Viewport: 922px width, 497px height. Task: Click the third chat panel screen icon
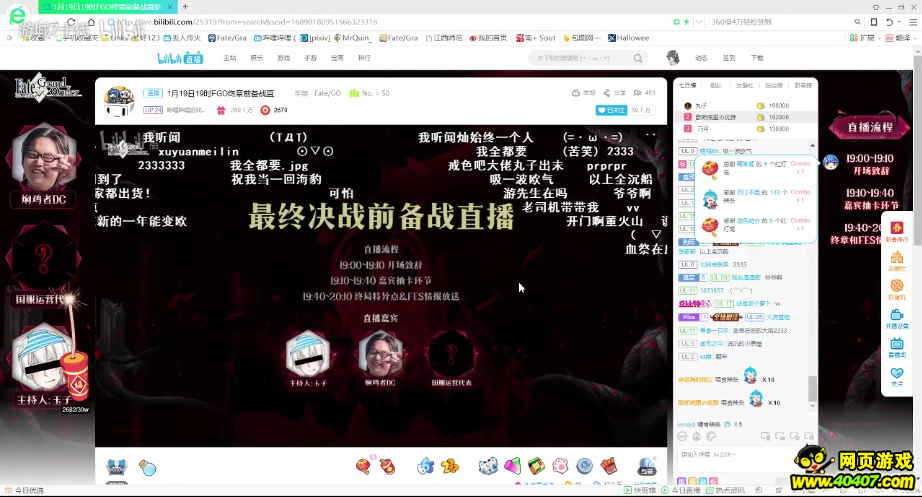(x=794, y=436)
